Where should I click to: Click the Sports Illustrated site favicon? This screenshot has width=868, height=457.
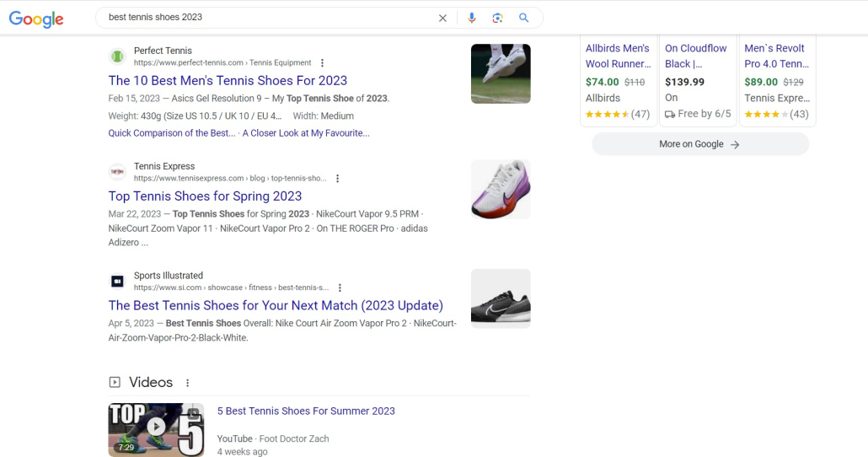coord(117,282)
